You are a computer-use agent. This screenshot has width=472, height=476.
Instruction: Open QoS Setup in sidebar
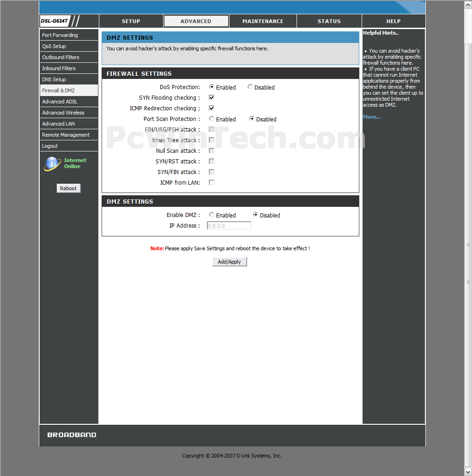tap(69, 46)
